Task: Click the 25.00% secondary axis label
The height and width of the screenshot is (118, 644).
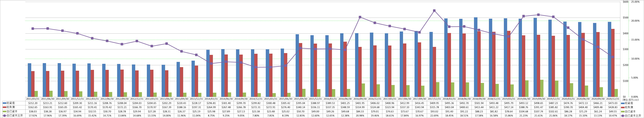Action: (635, 2)
